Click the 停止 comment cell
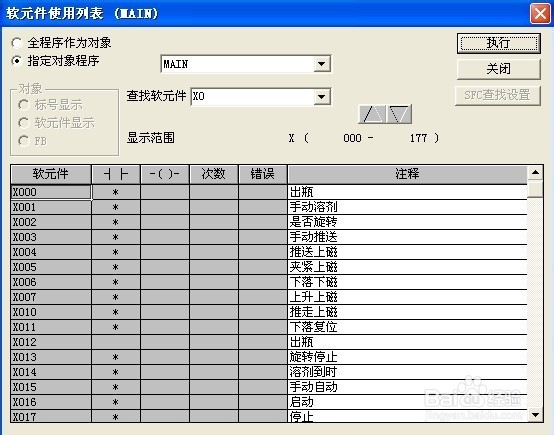The width and height of the screenshot is (554, 435). [407, 416]
